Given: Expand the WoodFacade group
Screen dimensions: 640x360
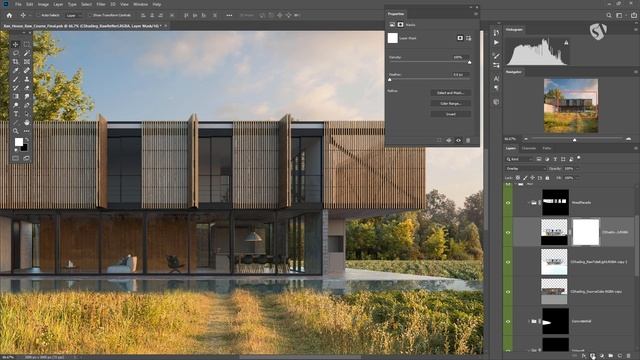Looking at the screenshot, I should pos(529,203).
